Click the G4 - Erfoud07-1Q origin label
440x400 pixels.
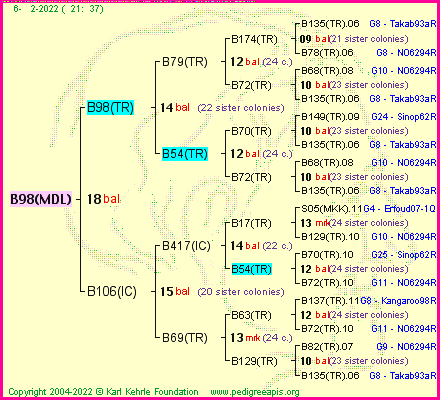399,209
